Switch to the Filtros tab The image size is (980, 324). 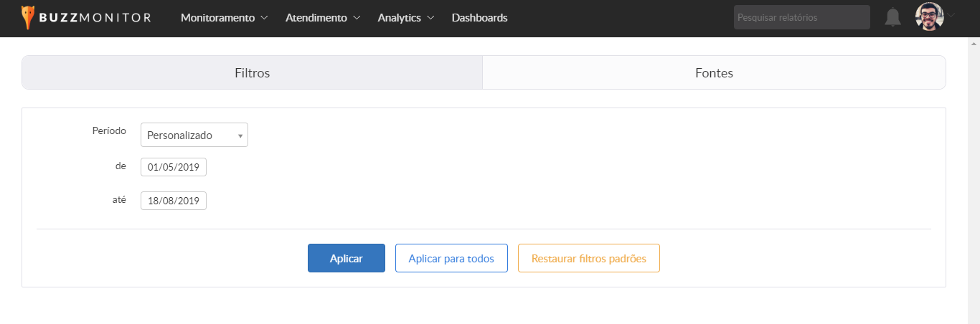click(x=252, y=73)
